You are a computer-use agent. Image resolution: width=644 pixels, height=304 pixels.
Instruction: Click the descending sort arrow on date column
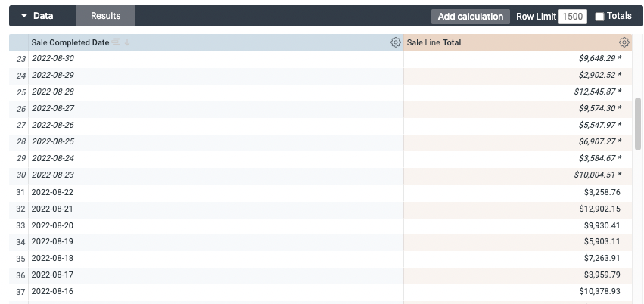pyautogui.click(x=127, y=43)
